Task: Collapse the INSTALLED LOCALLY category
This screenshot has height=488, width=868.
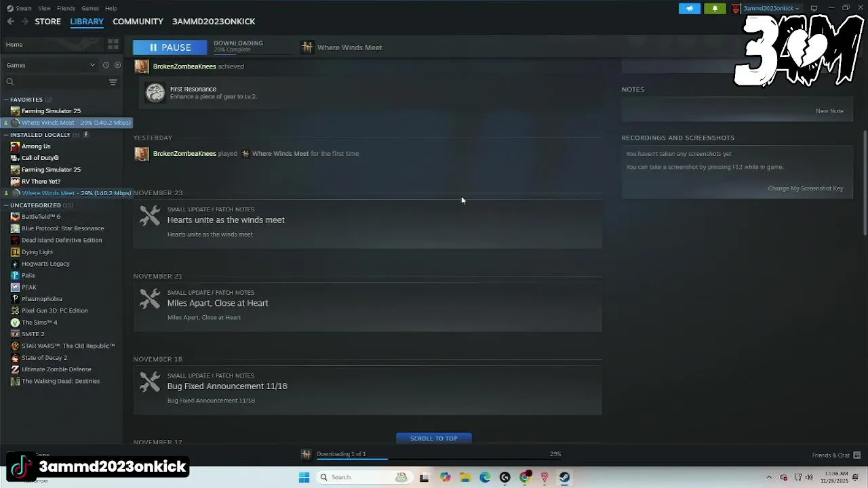Action: click(x=6, y=135)
